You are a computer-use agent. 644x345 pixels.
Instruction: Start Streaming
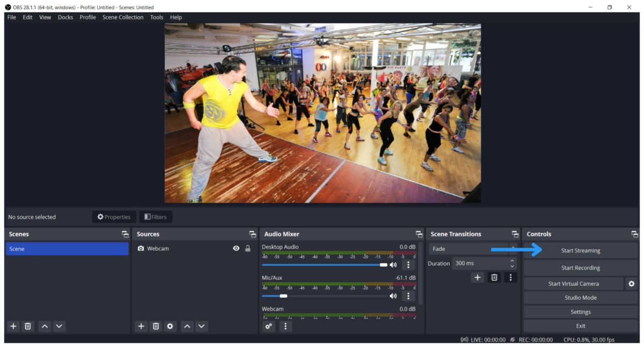pos(580,250)
